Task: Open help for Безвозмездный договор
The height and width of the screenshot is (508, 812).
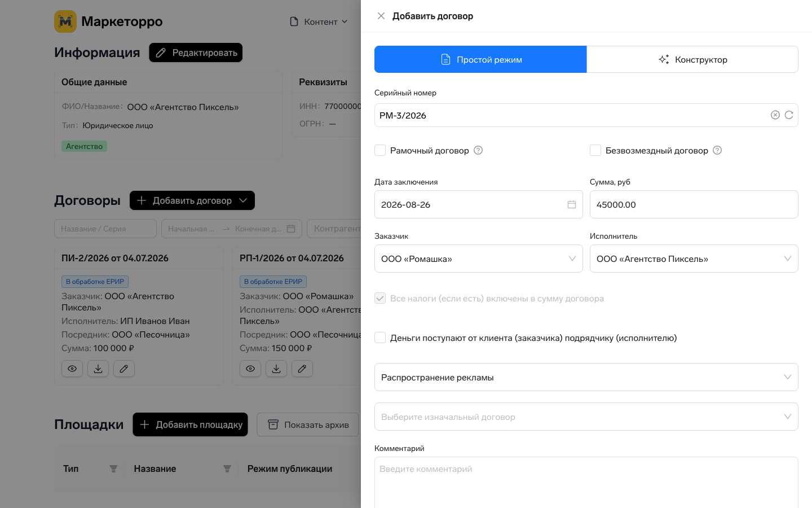Action: pyautogui.click(x=717, y=150)
